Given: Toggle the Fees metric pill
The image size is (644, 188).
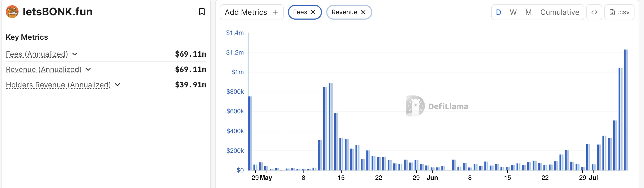Looking at the screenshot, I should [x=300, y=12].
